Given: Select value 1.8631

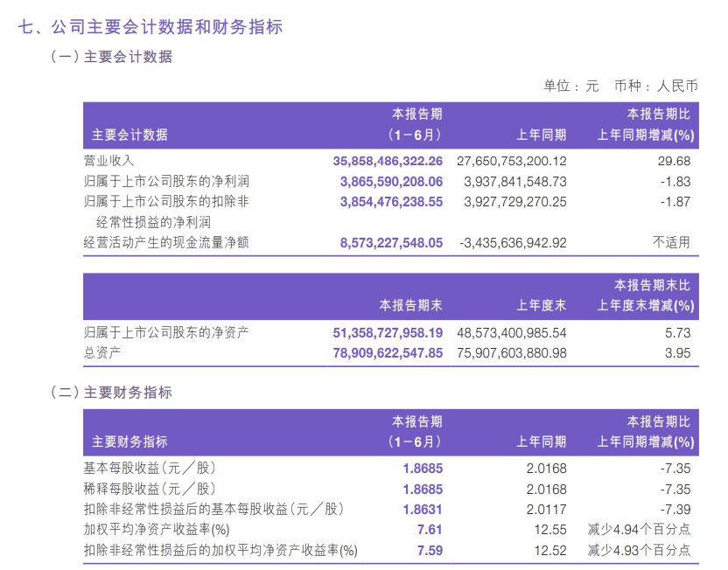Looking at the screenshot, I should click(x=423, y=510).
